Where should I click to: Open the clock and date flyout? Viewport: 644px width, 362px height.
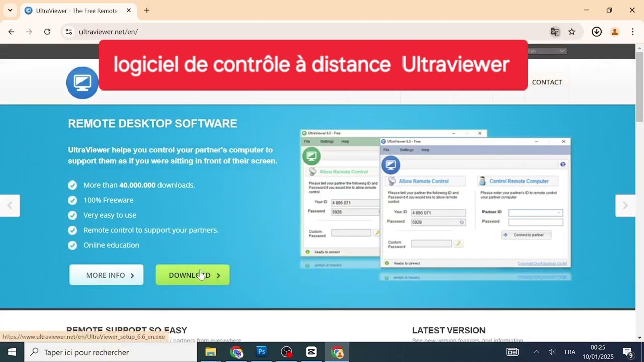click(x=598, y=352)
